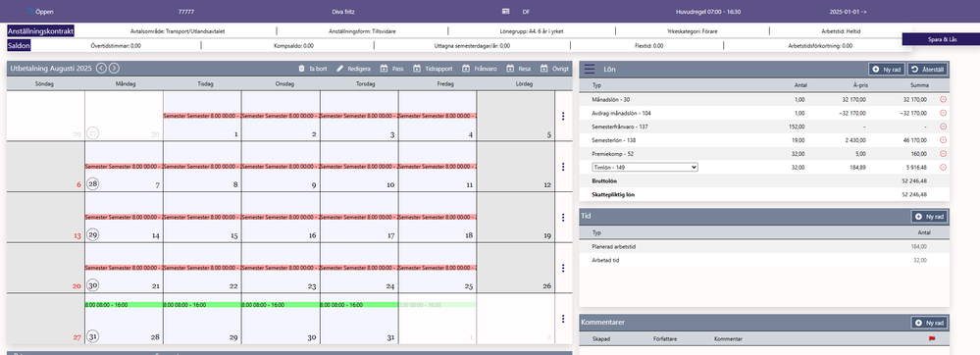Click the Författare column header
Screen dimensions: 980x355
pos(664,339)
